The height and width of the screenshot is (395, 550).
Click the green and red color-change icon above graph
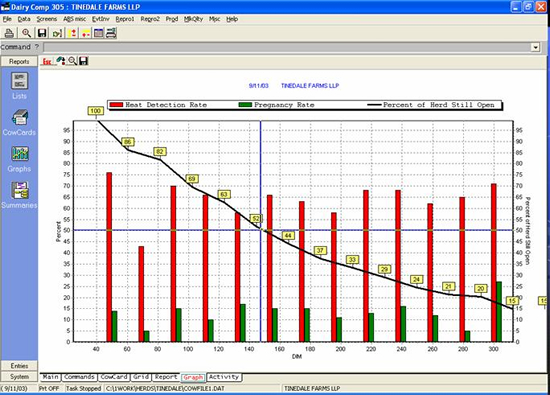61,61
